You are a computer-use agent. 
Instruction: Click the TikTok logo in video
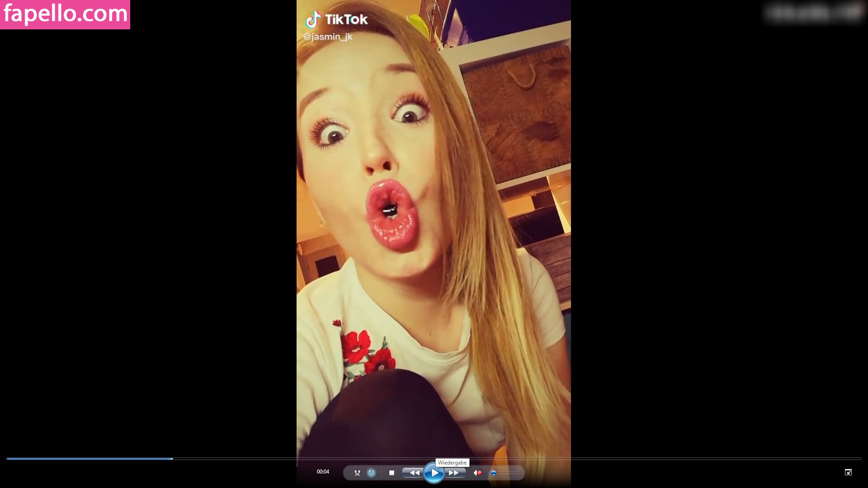click(337, 19)
